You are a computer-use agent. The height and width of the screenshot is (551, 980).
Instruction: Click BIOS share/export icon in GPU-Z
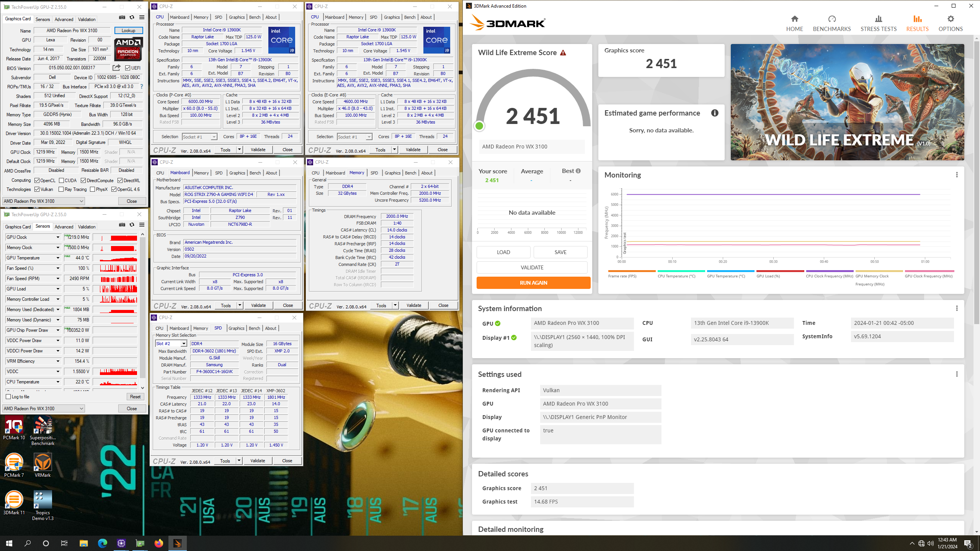pos(116,68)
